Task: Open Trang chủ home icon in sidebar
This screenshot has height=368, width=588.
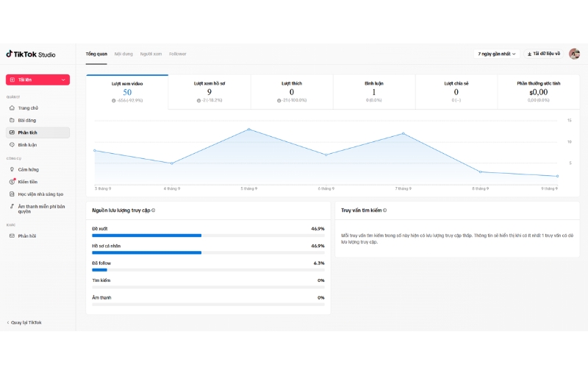Action: click(12, 107)
